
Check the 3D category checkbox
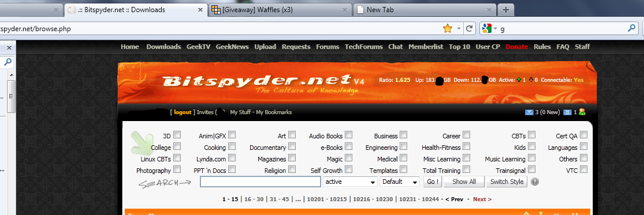(177, 135)
